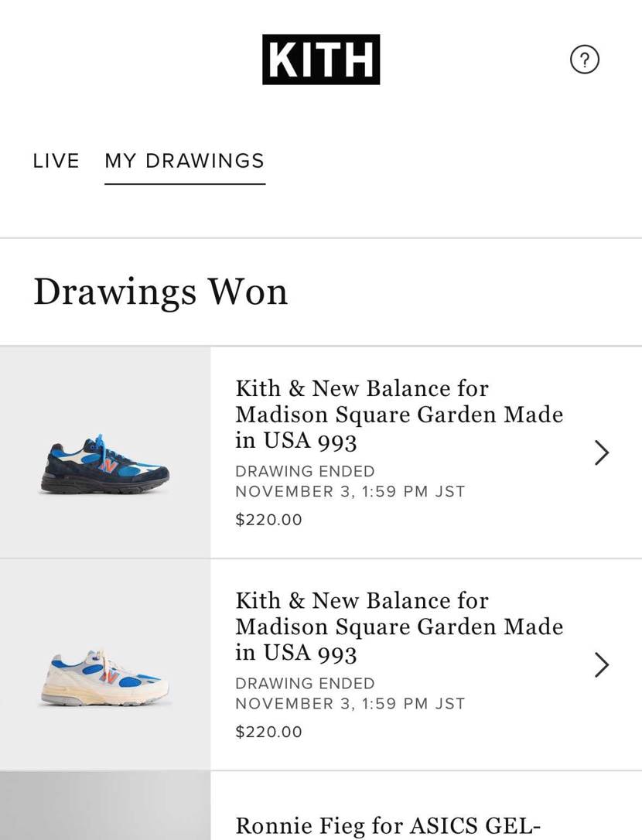Click the Drawings Won heading
Screen dimensions: 642x840
click(160, 292)
